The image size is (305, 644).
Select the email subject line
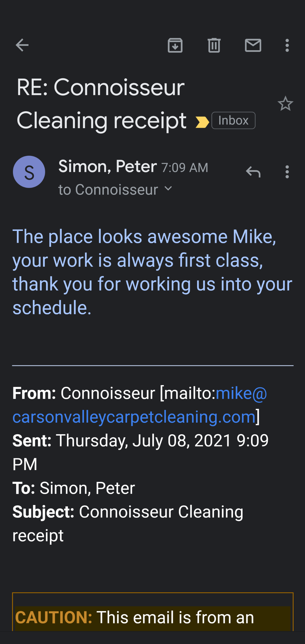click(x=101, y=103)
